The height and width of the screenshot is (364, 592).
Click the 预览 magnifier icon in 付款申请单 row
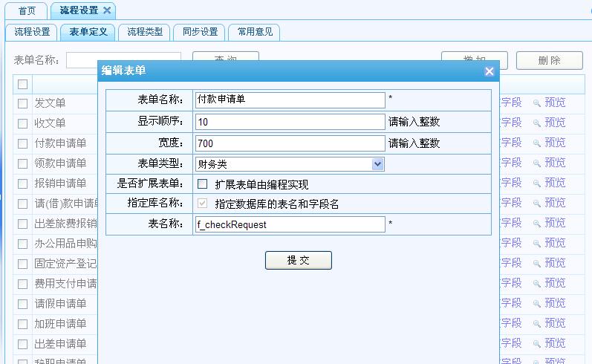[x=536, y=143]
